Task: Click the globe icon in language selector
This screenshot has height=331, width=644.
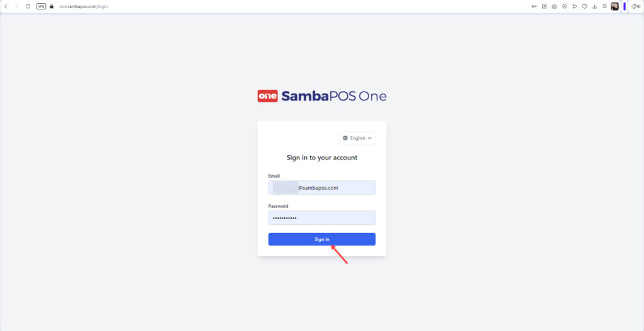Action: click(x=345, y=138)
